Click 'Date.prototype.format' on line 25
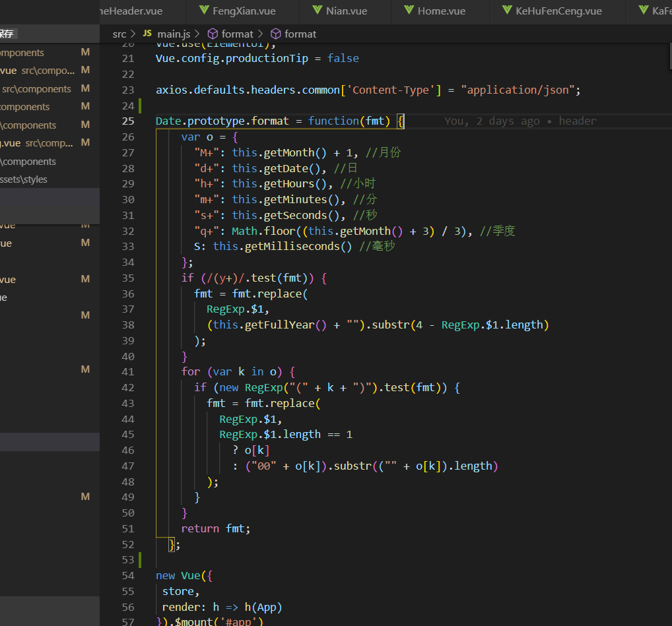 click(x=222, y=121)
